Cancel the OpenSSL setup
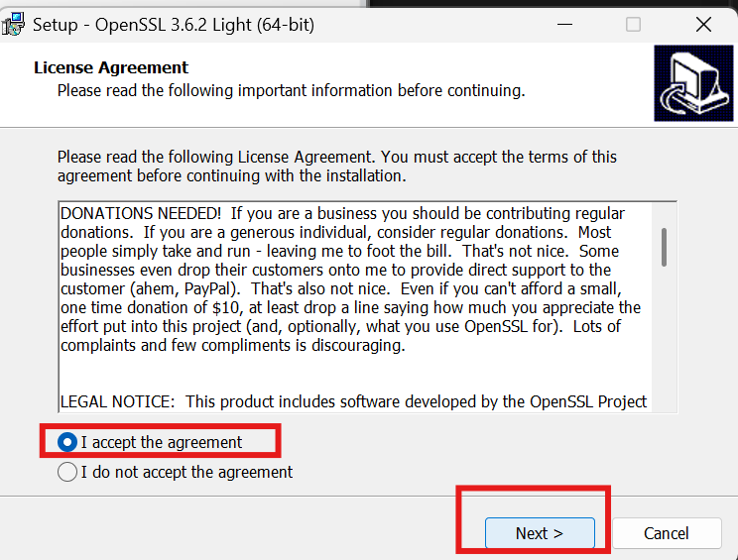 [666, 533]
